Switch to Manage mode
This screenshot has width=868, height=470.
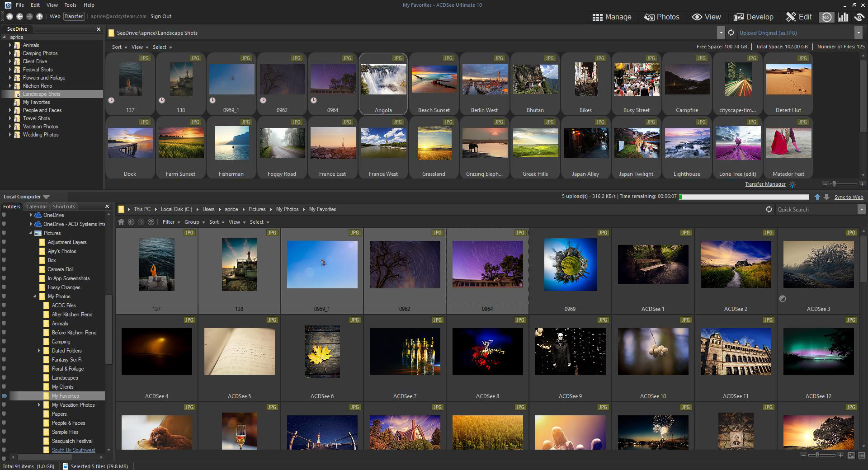point(612,17)
